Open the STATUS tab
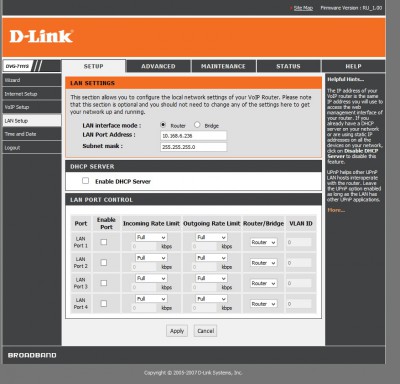 (x=288, y=66)
